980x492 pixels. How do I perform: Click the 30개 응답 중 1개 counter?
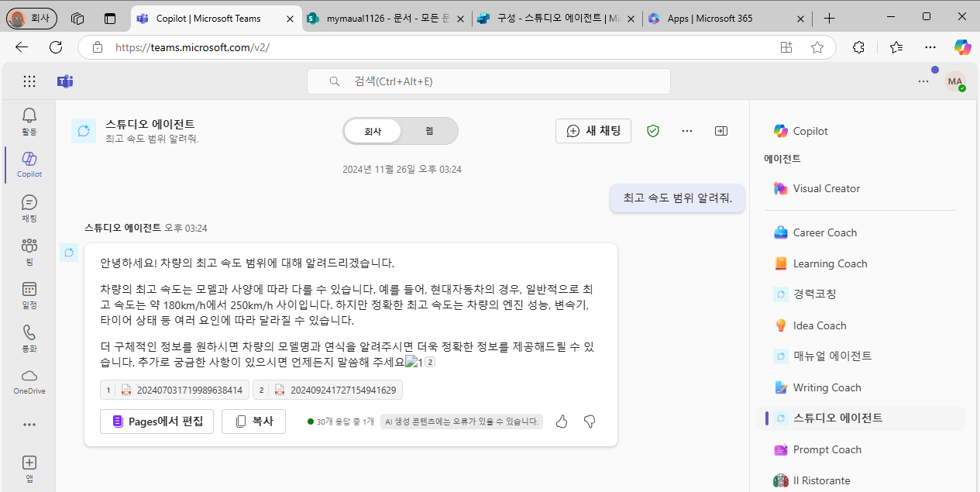pyautogui.click(x=341, y=421)
